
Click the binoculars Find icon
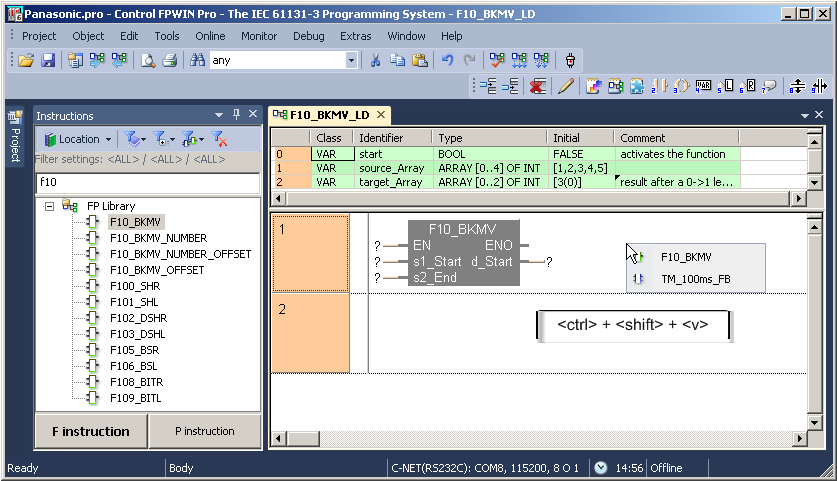point(198,60)
